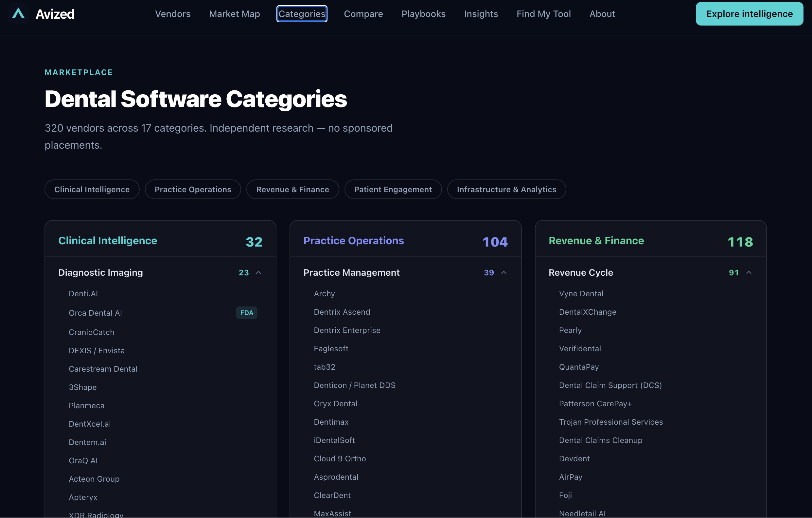Open DentalXChange vendor

[588, 312]
